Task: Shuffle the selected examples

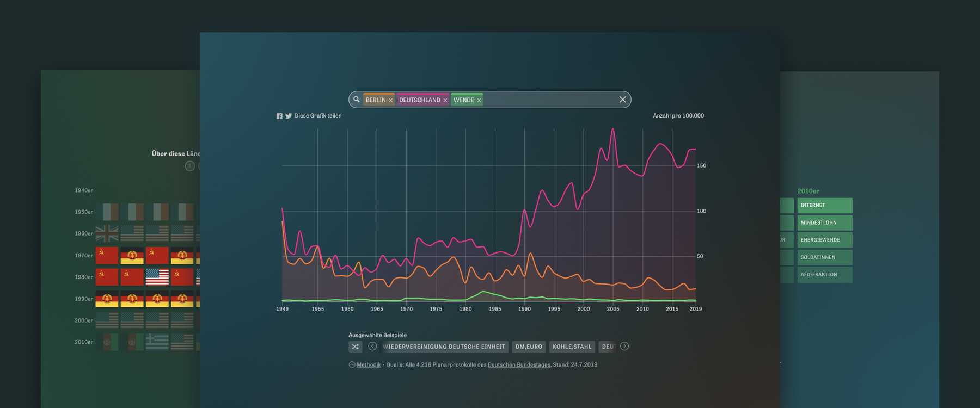Action: [356, 347]
